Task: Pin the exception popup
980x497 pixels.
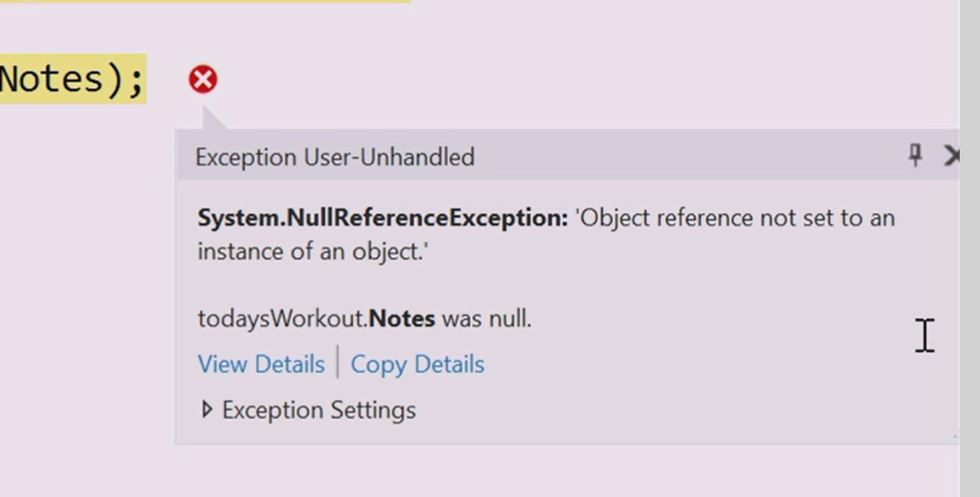Action: [x=915, y=155]
